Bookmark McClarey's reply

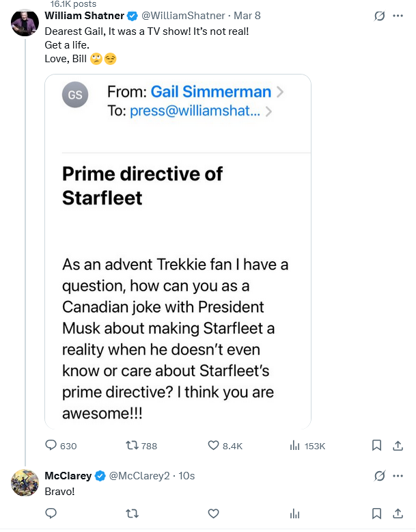(376, 513)
